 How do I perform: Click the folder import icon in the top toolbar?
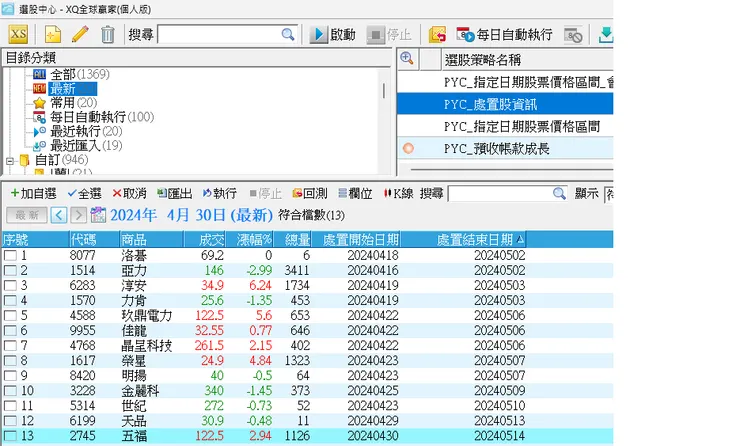[x=437, y=34]
